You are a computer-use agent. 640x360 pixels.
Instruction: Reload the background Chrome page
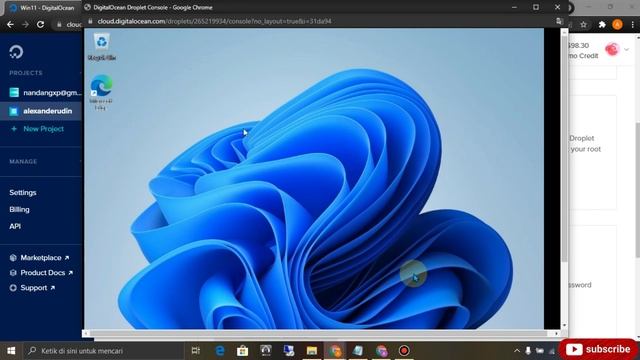pos(40,24)
